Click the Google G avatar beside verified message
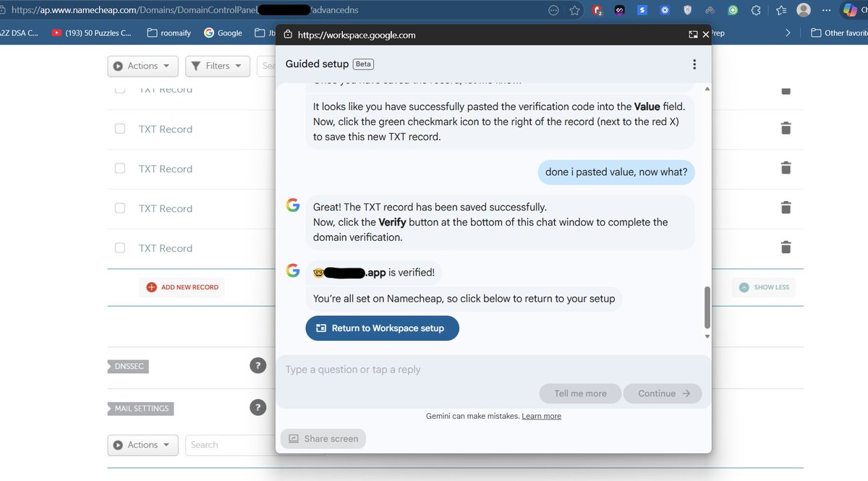Image resolution: width=868 pixels, height=481 pixels. (293, 271)
